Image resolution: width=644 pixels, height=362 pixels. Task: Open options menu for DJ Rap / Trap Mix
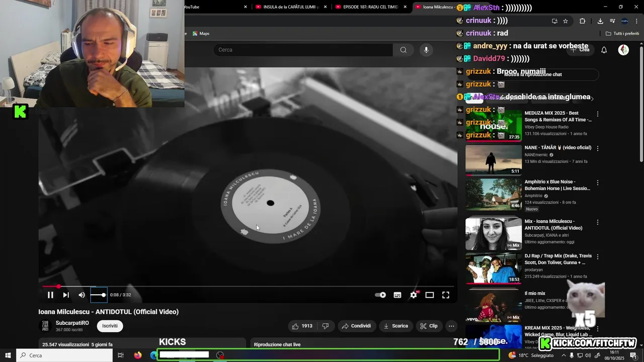point(598,256)
